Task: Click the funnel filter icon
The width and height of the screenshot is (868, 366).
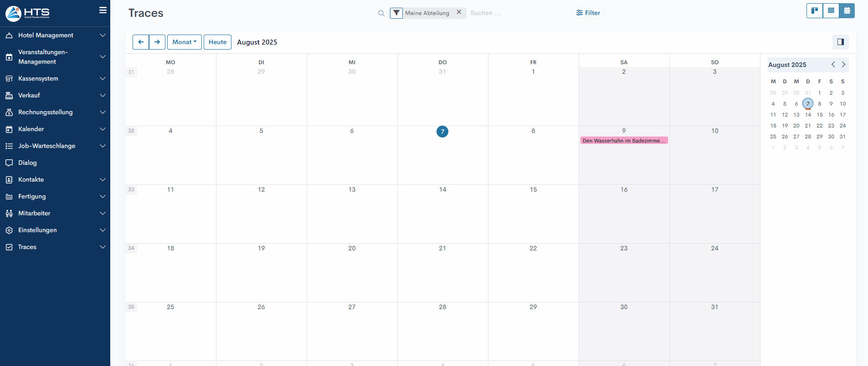Action: click(x=396, y=13)
